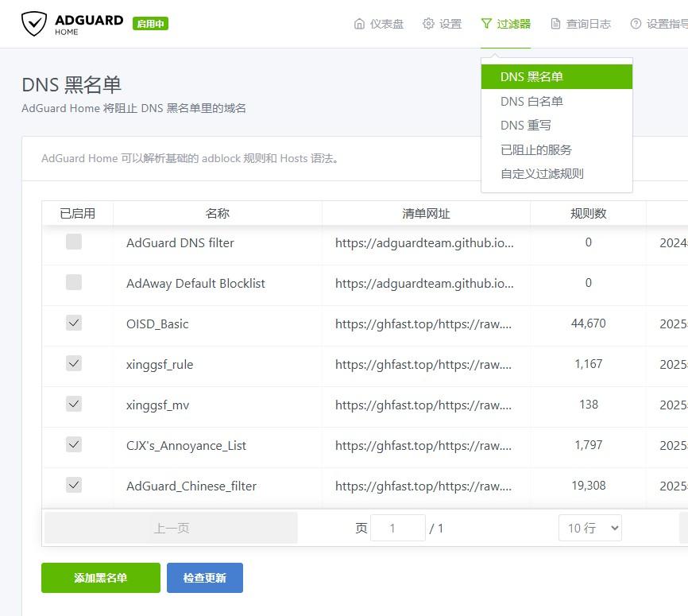688x616 pixels.
Task: Click the 44,670 rule count
Action: point(589,323)
